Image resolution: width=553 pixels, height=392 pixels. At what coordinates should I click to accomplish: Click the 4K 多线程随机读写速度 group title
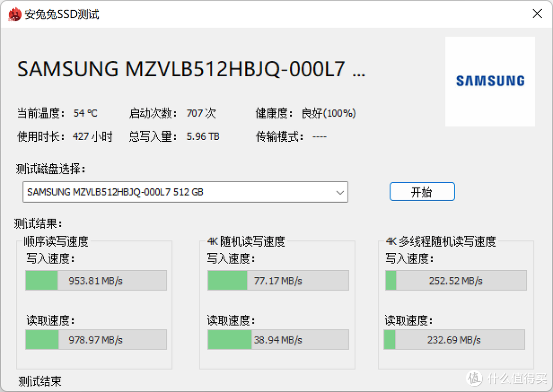coord(441,242)
